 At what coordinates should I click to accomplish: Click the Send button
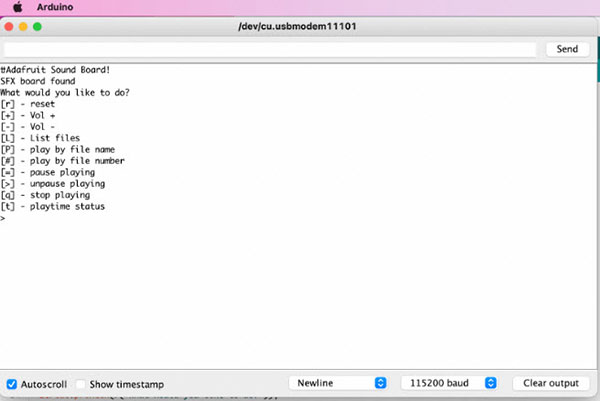pos(567,49)
